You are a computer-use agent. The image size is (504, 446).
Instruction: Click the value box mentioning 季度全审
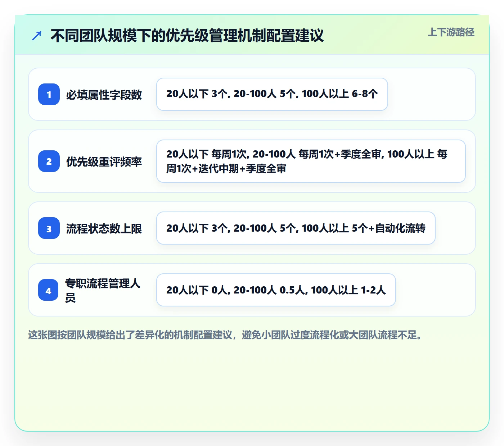click(311, 161)
